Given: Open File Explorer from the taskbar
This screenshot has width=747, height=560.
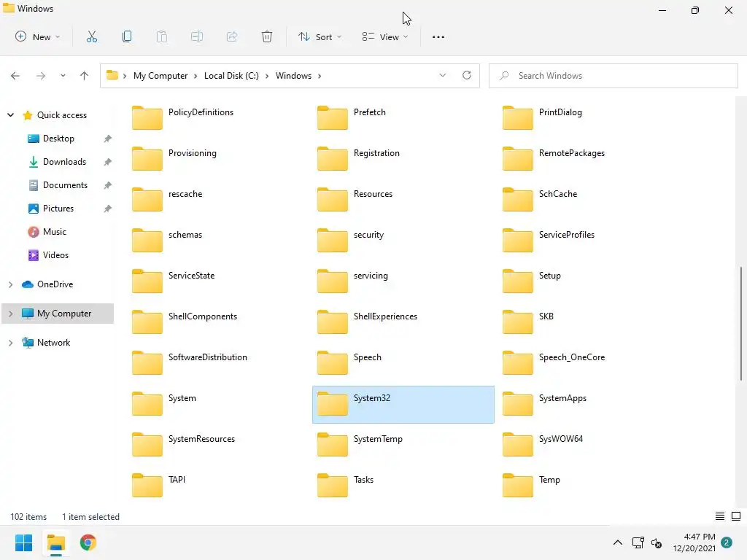Looking at the screenshot, I should click(x=56, y=542).
